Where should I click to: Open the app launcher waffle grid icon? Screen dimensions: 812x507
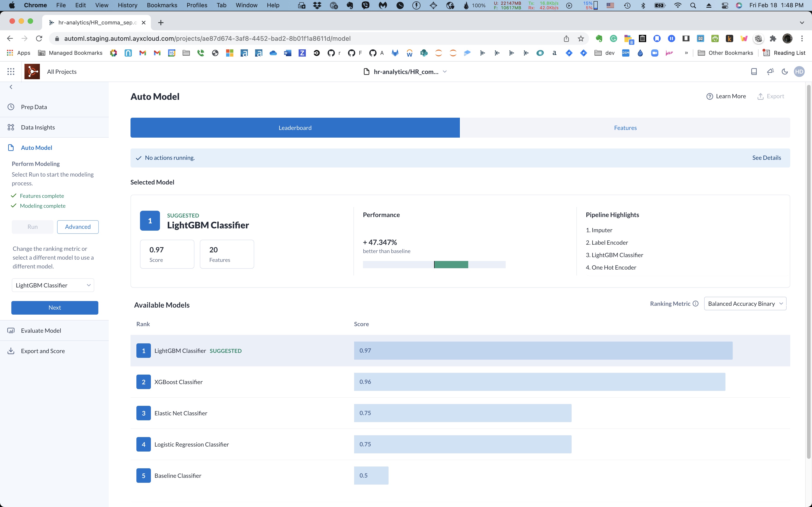point(11,71)
